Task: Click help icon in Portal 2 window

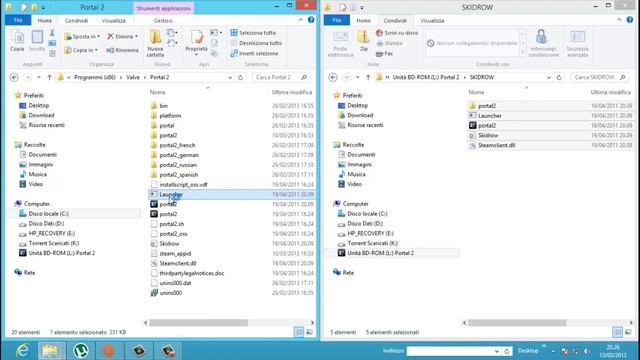Action: 311,20
